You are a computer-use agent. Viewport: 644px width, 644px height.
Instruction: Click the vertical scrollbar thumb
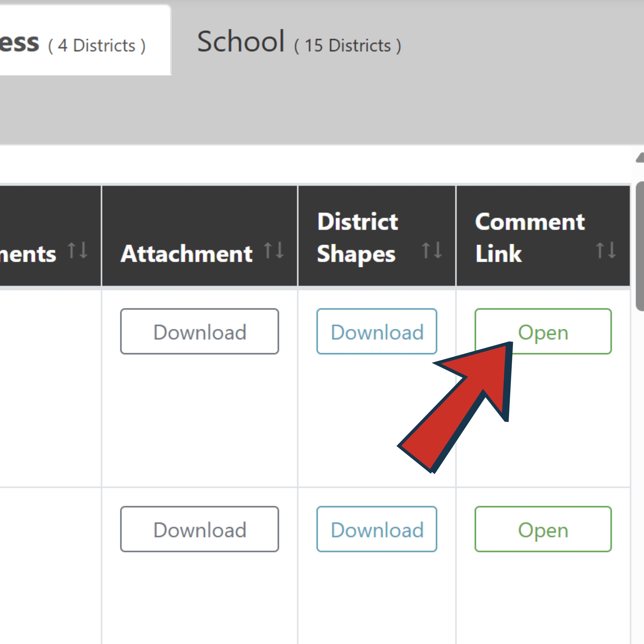click(x=640, y=246)
